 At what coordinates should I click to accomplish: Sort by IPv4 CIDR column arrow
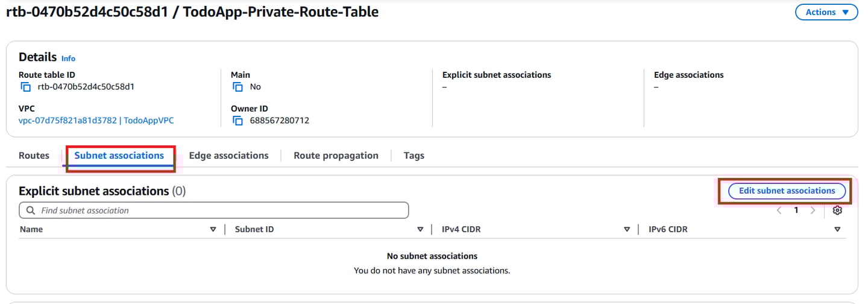pyautogui.click(x=627, y=229)
